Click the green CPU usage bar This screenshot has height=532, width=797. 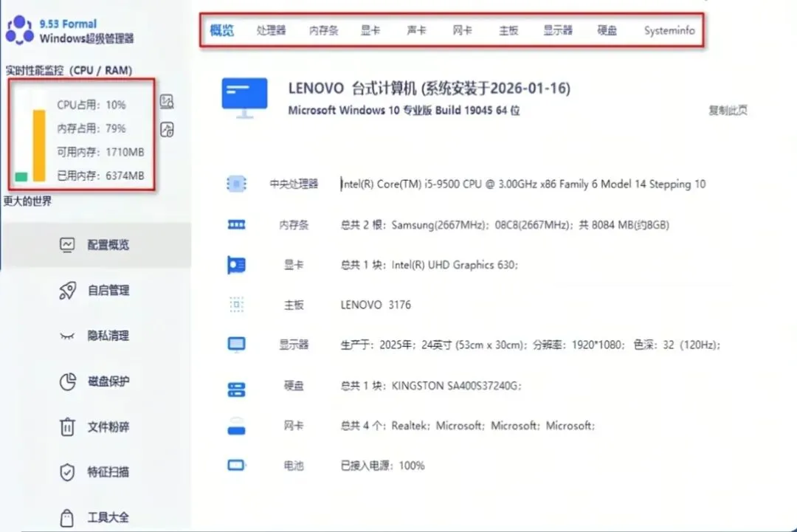(x=21, y=177)
